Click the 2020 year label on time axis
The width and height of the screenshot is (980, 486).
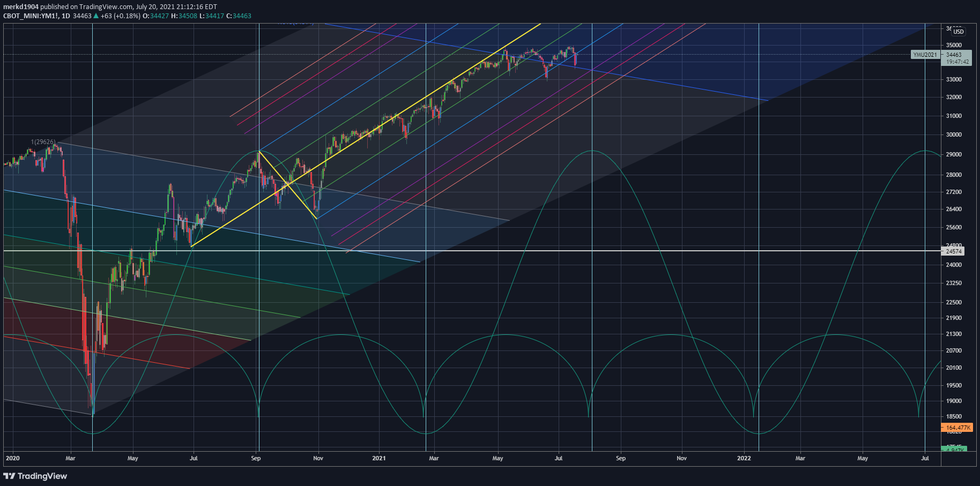tap(12, 458)
